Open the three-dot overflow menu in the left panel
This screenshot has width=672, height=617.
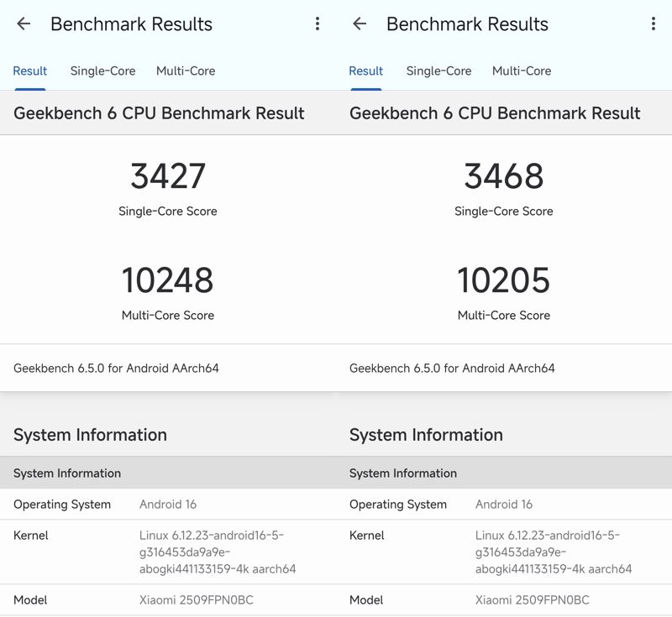[318, 24]
